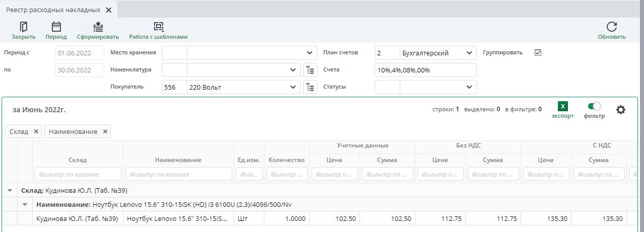Expand the Статусы dropdown
Viewport: 644px width, 232px height.
(x=469, y=87)
